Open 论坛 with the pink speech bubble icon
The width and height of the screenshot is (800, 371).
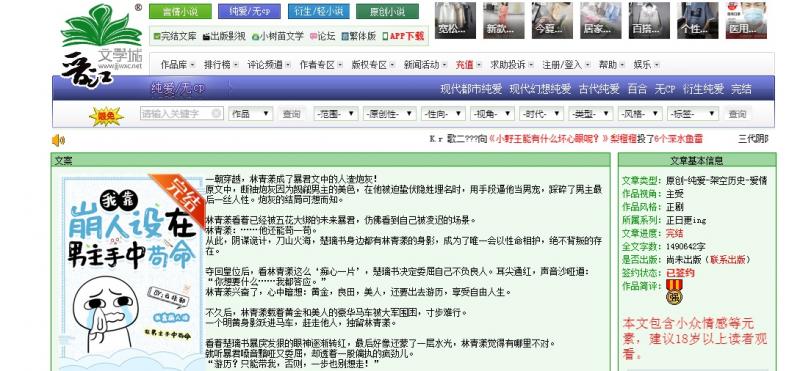tap(322, 36)
